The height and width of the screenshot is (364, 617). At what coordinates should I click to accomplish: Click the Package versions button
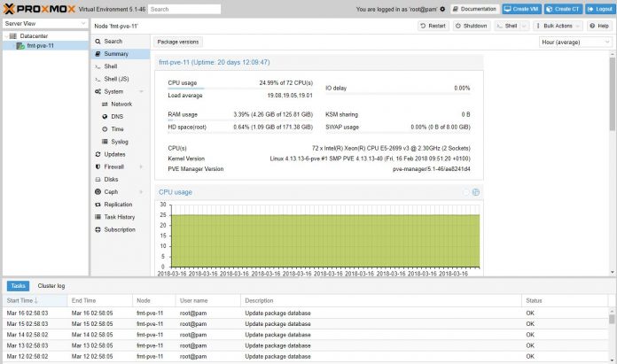click(x=178, y=42)
